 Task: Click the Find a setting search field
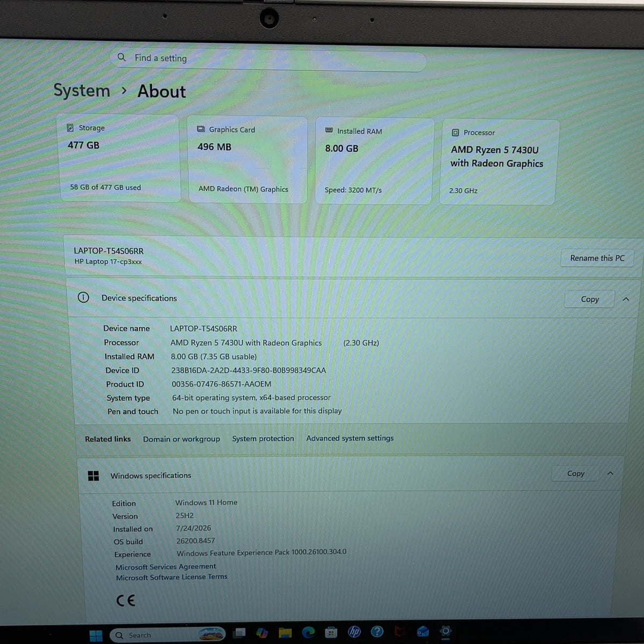tap(268, 59)
